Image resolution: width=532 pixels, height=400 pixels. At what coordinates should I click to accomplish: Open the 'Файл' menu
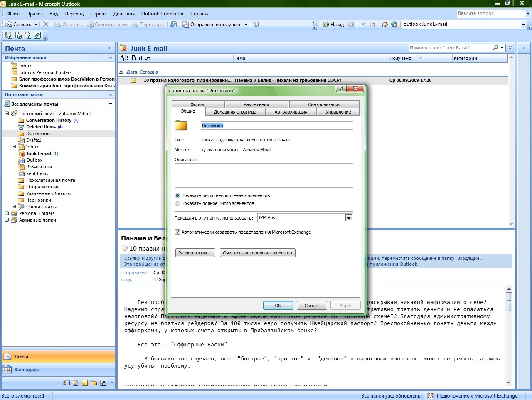(13, 14)
